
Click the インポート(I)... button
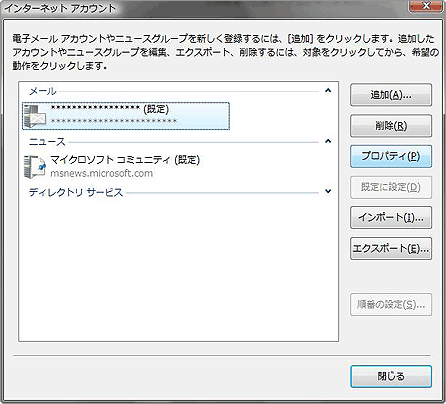(x=391, y=218)
